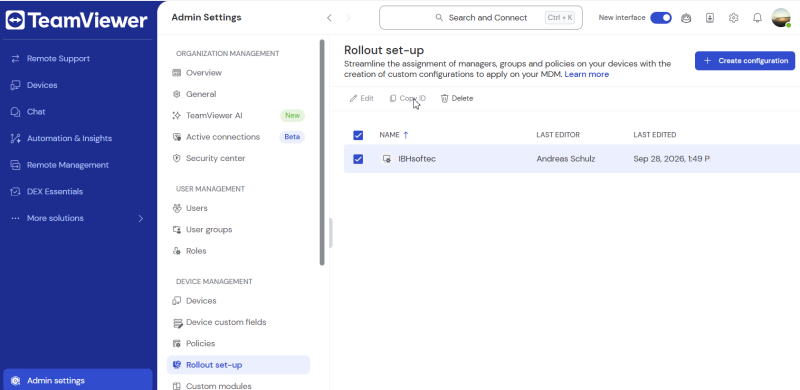Click the User groups icon
Image resolution: width=800 pixels, height=390 pixels.
click(x=177, y=230)
